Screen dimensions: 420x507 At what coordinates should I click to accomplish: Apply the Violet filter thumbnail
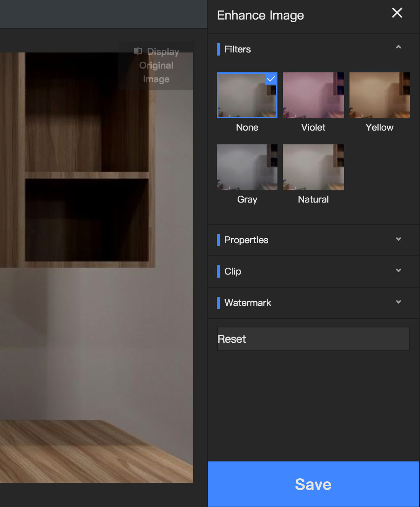(313, 95)
